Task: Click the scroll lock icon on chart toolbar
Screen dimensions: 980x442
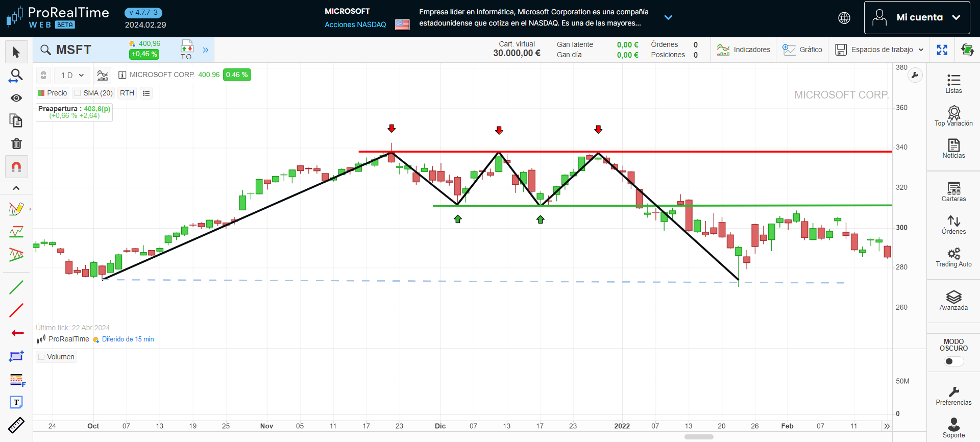Action: click(x=44, y=75)
